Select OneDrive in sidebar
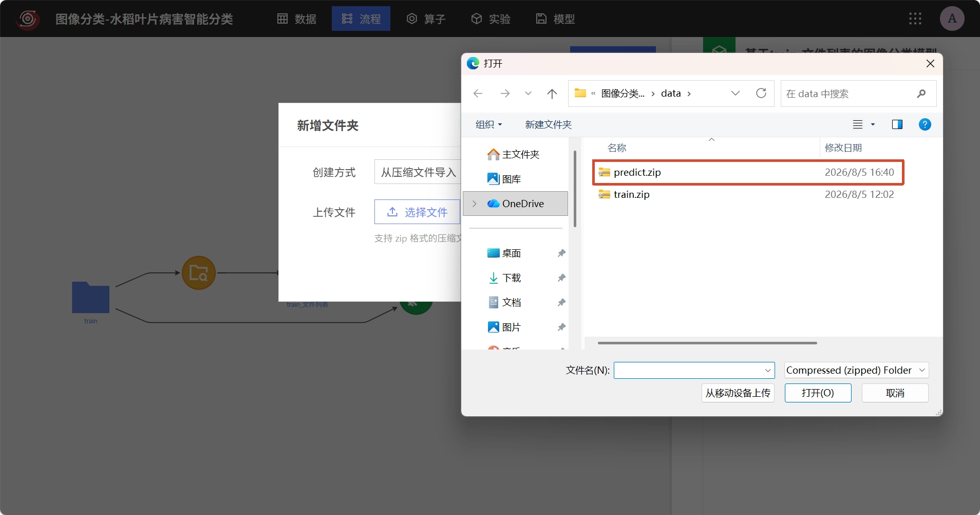 click(x=515, y=204)
